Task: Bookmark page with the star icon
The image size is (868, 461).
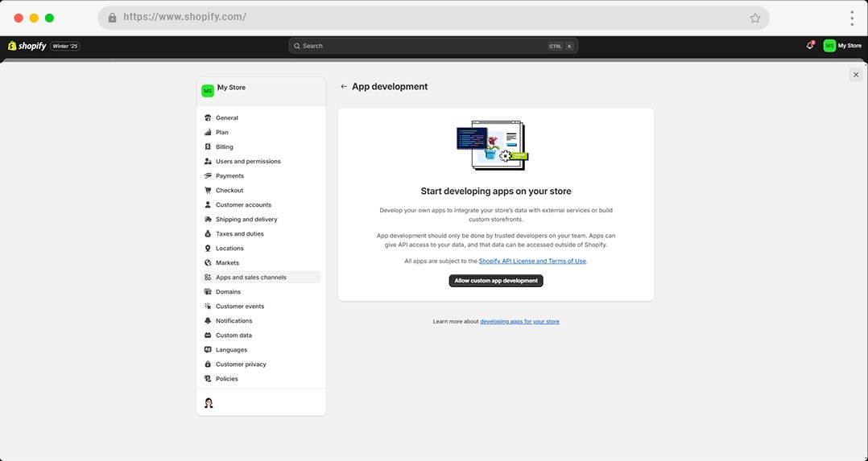Action: tap(755, 18)
